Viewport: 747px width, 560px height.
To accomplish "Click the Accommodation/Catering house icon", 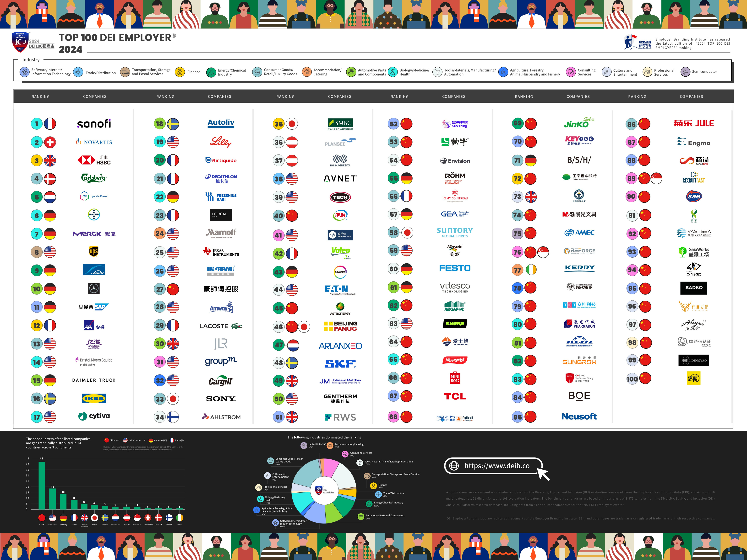I will pyautogui.click(x=307, y=72).
